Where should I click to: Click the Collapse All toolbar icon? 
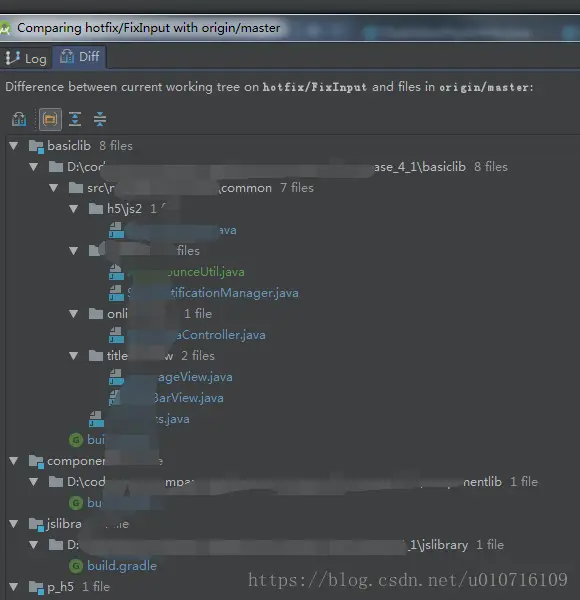pos(100,119)
